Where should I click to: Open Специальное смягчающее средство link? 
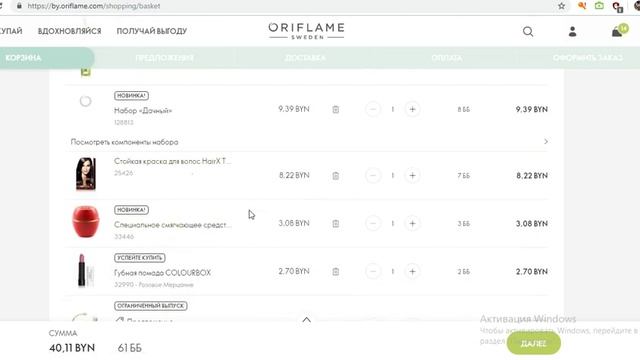(173, 225)
